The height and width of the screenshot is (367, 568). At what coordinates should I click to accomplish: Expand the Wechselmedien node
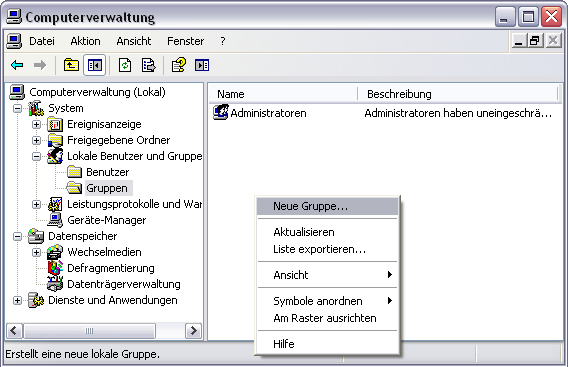point(36,252)
